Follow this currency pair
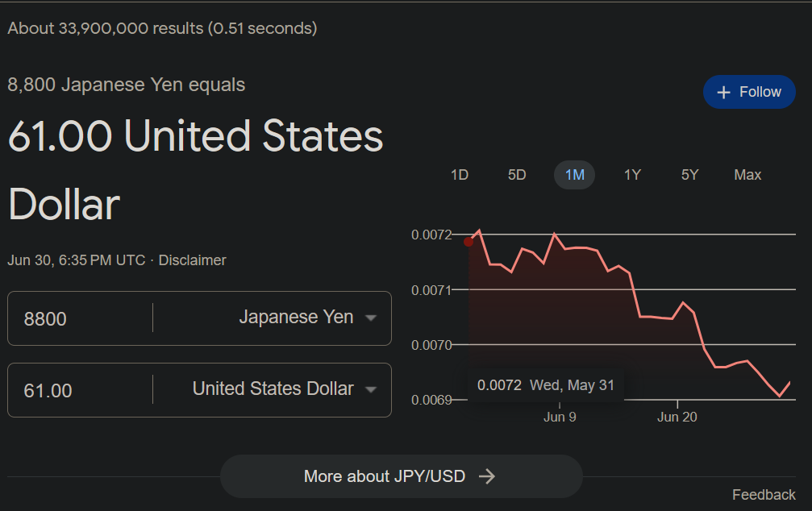812x511 pixels. (749, 92)
